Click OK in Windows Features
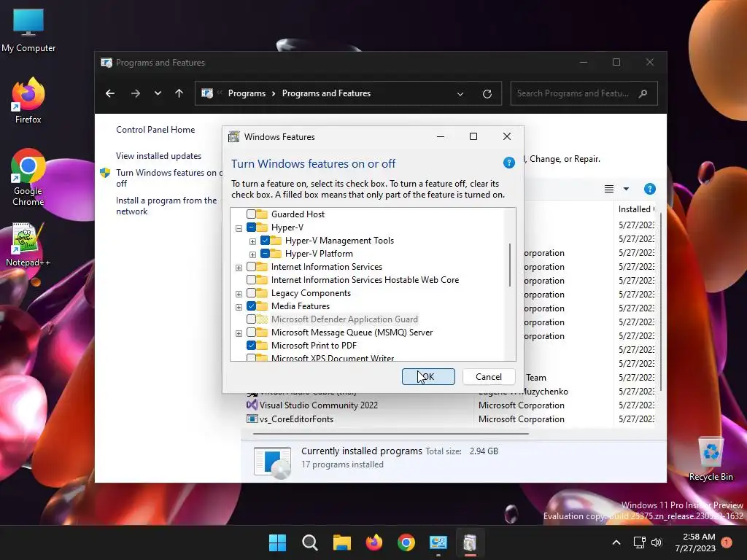 428,377
